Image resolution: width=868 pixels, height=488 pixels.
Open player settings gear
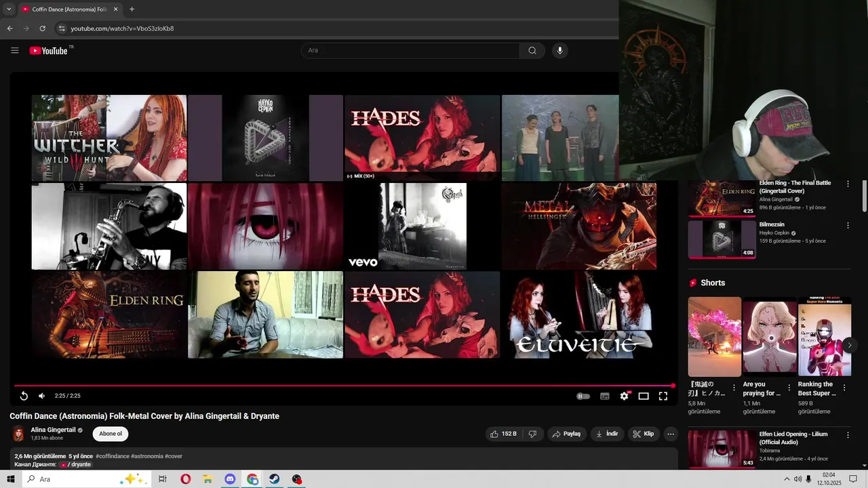click(x=625, y=396)
